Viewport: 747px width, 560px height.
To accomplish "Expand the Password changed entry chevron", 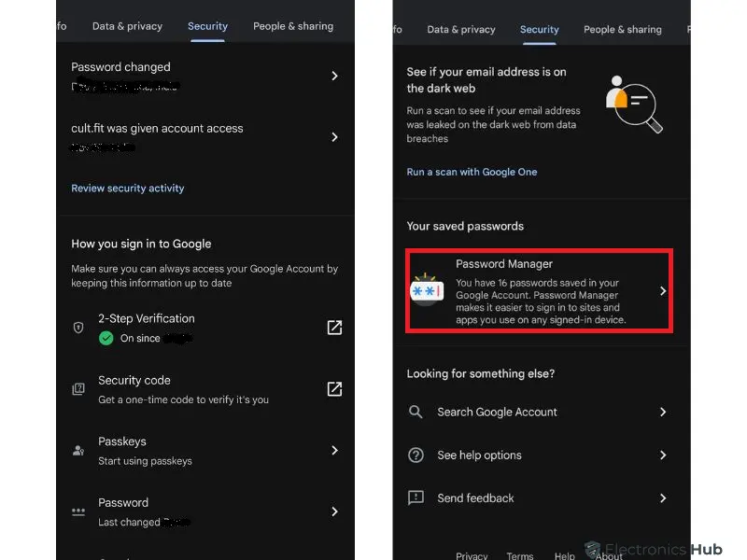I will click(x=334, y=76).
